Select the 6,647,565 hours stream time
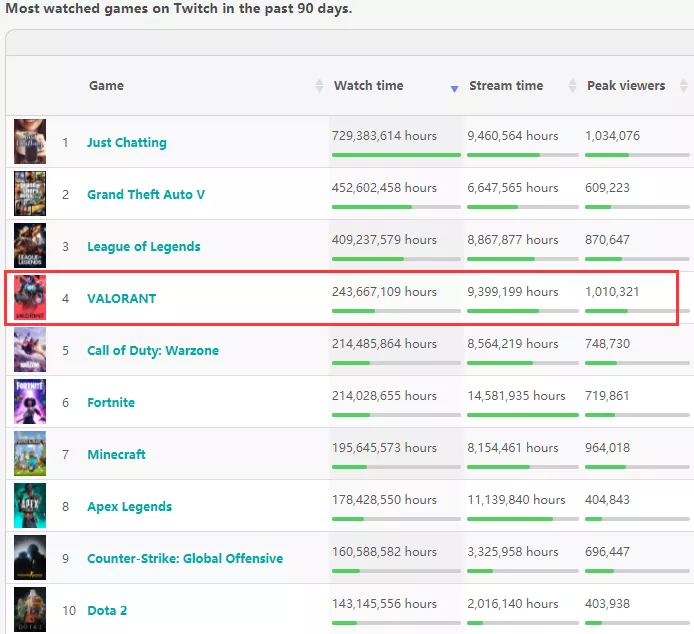Screen dimensions: 694x634 pyautogui.click(x=513, y=188)
